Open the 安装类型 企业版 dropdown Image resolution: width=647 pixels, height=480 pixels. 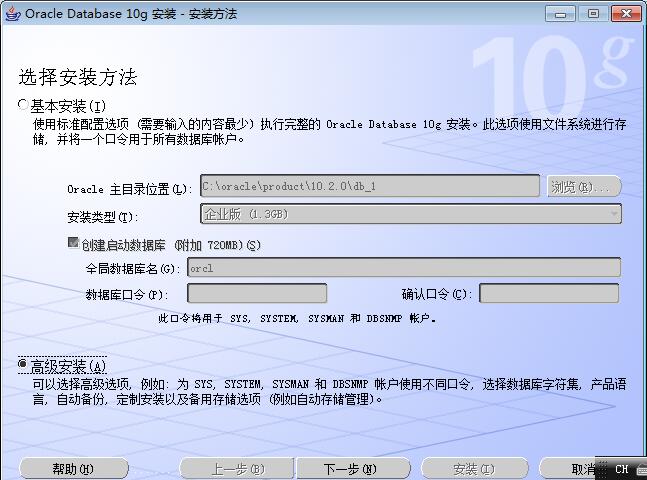pos(411,214)
